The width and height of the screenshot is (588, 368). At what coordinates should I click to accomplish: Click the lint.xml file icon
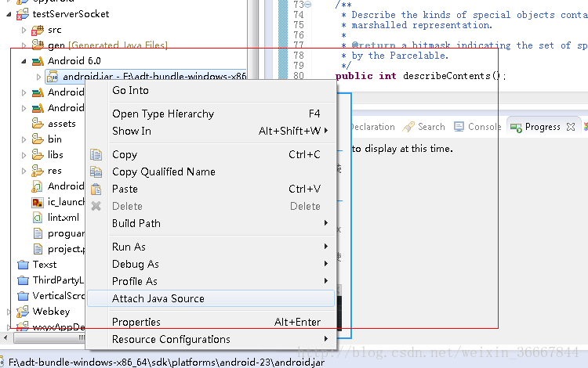point(37,218)
